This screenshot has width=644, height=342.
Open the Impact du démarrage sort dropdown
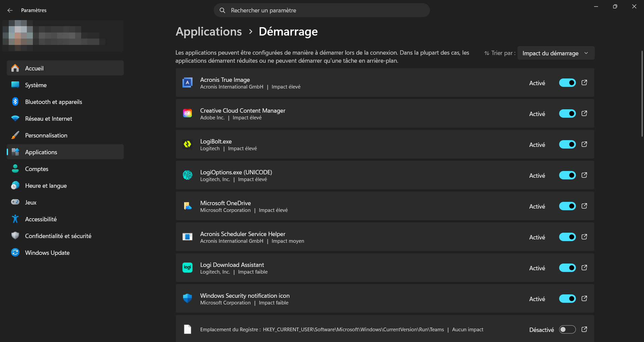pyautogui.click(x=556, y=53)
